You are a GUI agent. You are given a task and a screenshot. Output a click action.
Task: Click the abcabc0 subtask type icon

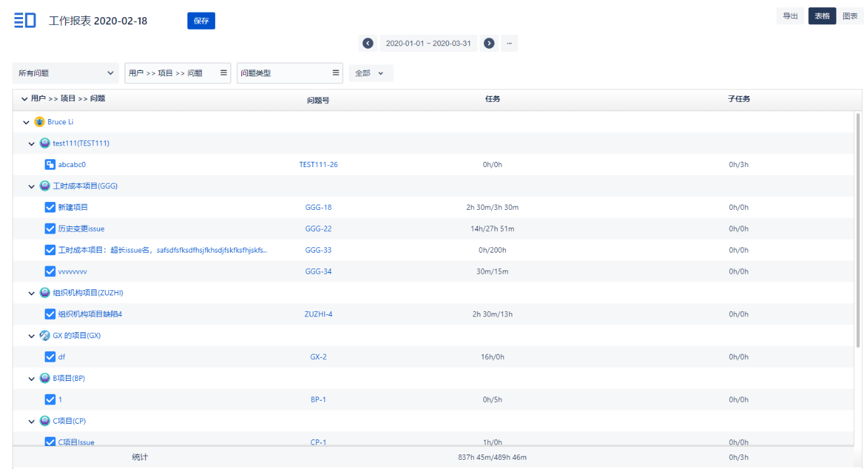pyautogui.click(x=50, y=164)
